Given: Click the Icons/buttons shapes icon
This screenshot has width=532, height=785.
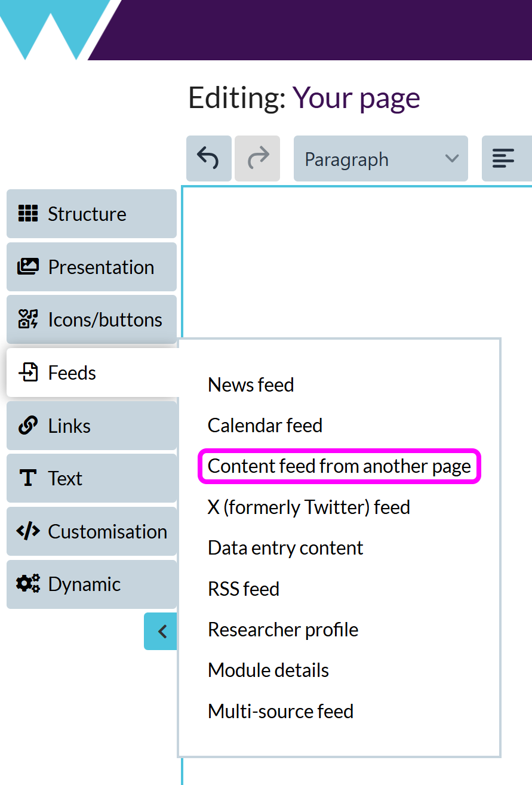Looking at the screenshot, I should click(27, 319).
